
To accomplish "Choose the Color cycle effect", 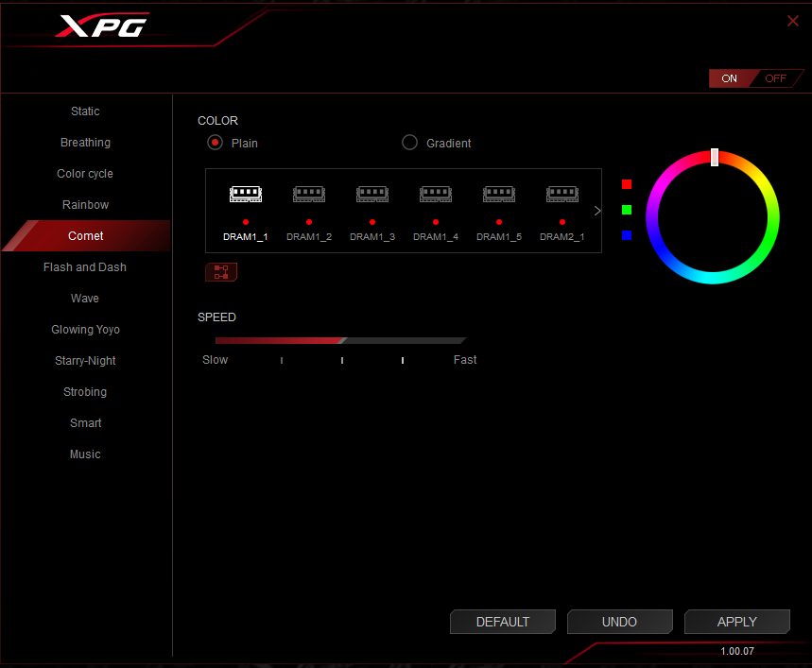I will (x=85, y=173).
